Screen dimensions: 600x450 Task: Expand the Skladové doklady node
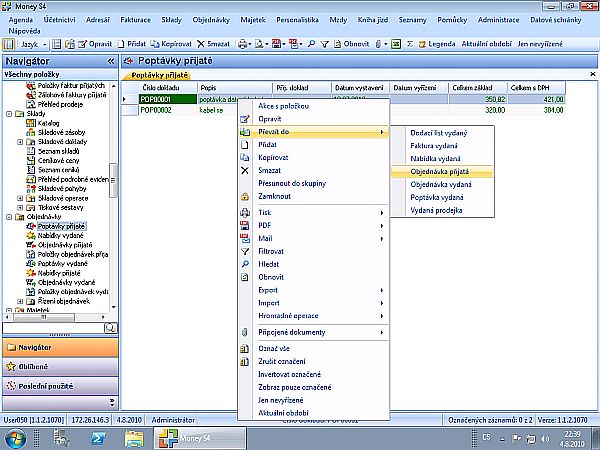[20, 142]
